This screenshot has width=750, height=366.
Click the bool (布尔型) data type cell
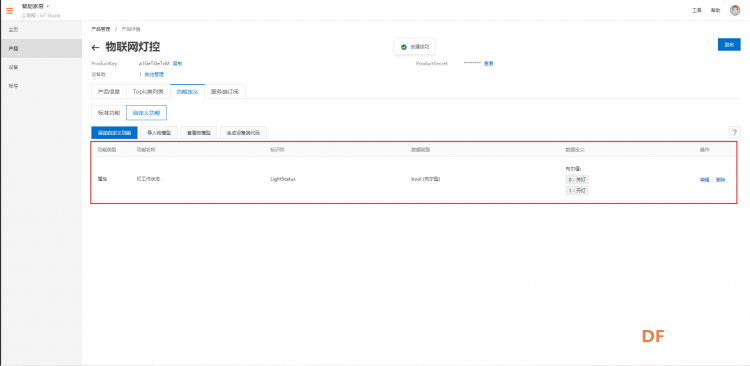click(x=425, y=180)
